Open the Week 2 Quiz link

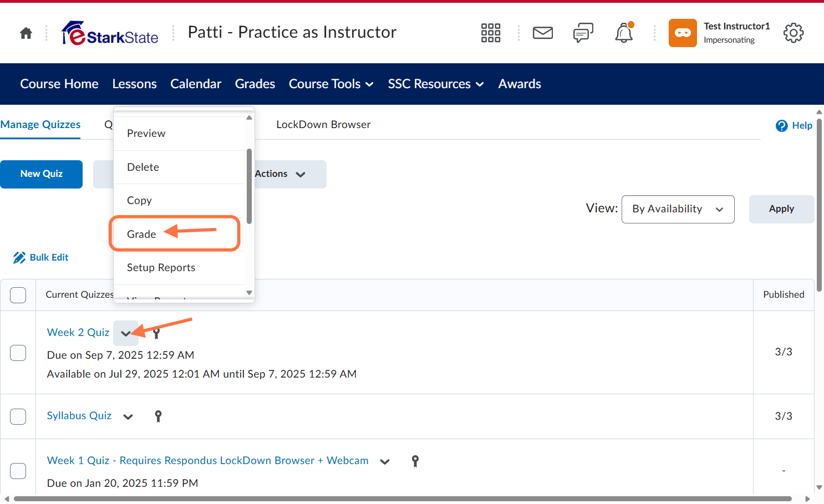[x=78, y=332]
